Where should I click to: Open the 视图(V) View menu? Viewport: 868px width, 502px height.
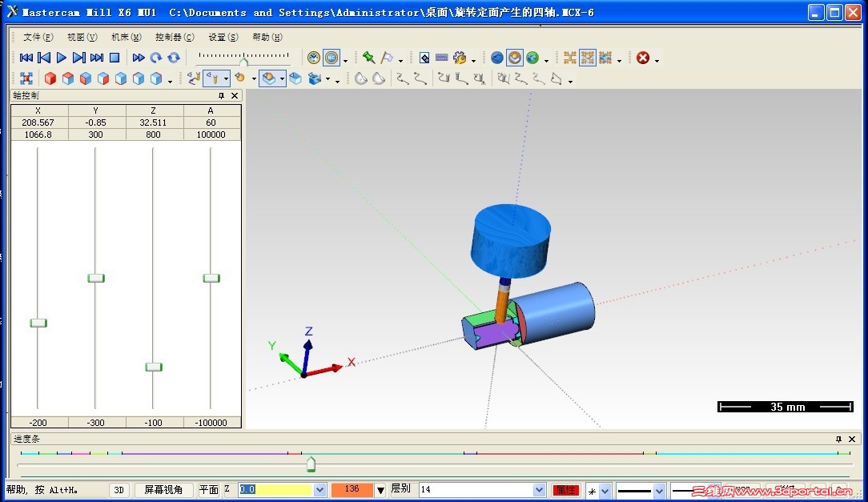tap(82, 37)
